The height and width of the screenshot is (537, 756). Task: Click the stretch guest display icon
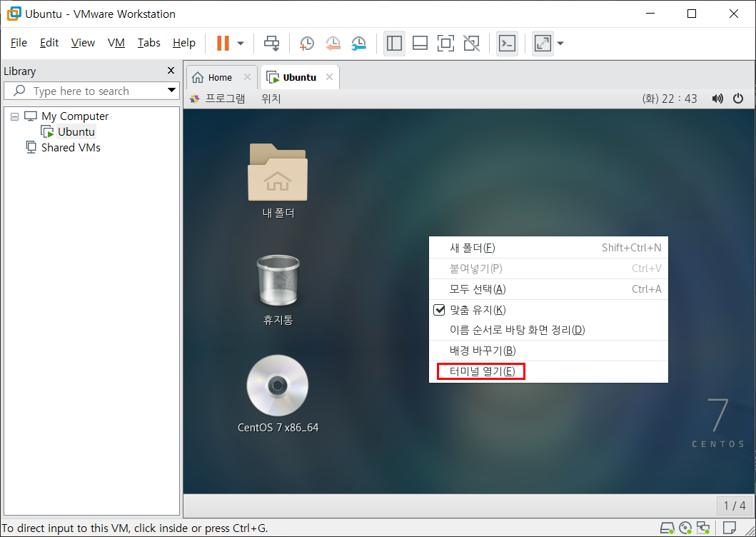(543, 43)
